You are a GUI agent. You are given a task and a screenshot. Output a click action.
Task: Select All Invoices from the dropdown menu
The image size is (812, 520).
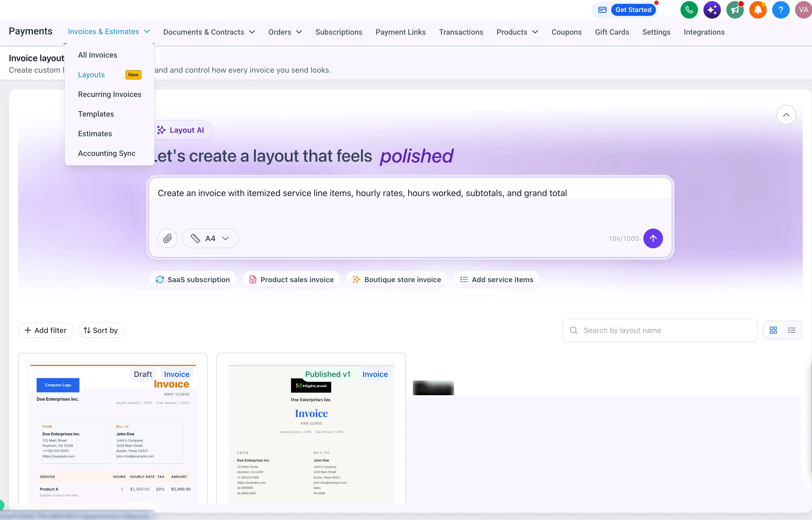[x=97, y=55]
